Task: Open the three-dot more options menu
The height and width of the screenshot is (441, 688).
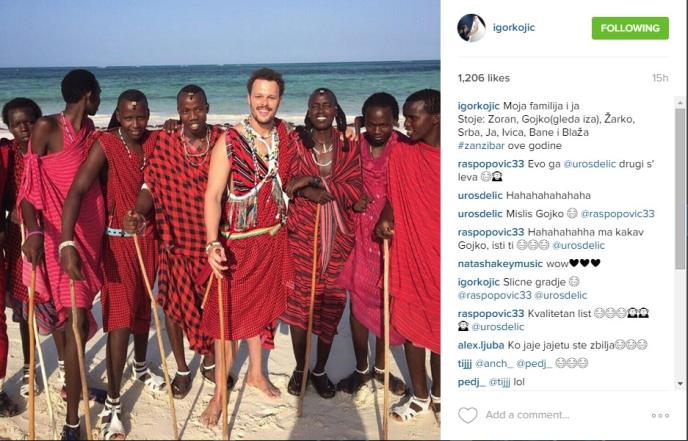Action: tap(660, 415)
